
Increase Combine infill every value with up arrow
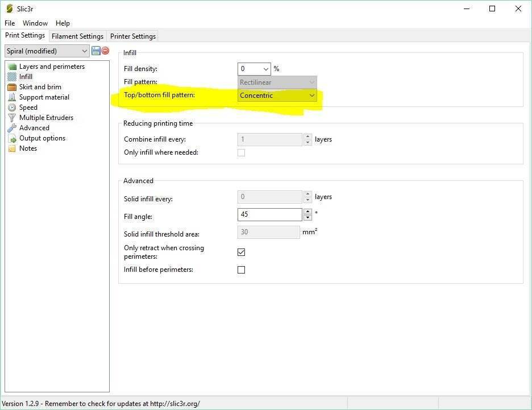307,136
